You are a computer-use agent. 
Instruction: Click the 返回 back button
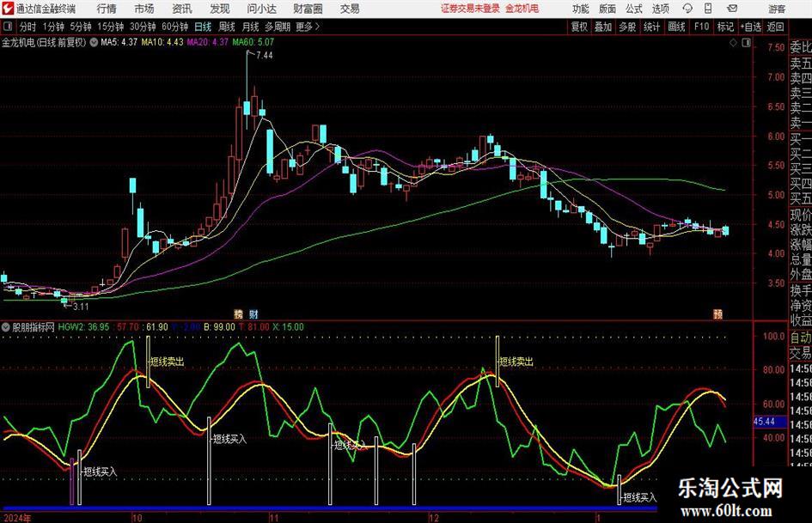tap(775, 27)
